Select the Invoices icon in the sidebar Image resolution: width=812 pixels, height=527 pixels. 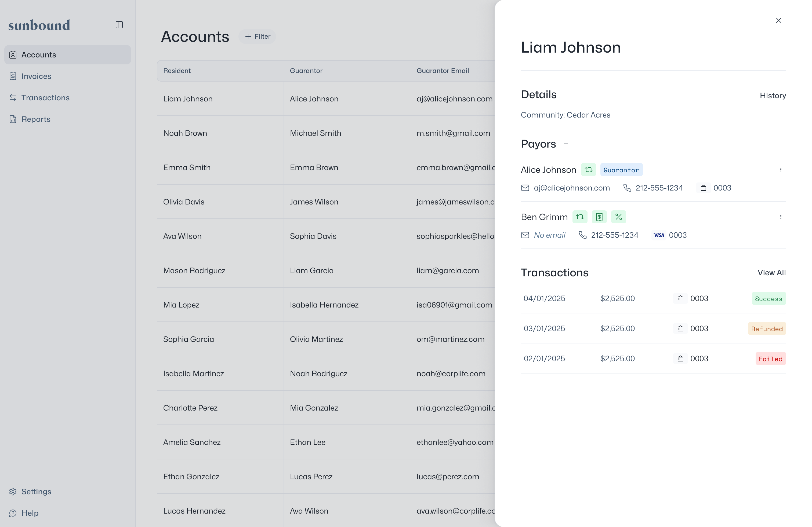click(13, 76)
